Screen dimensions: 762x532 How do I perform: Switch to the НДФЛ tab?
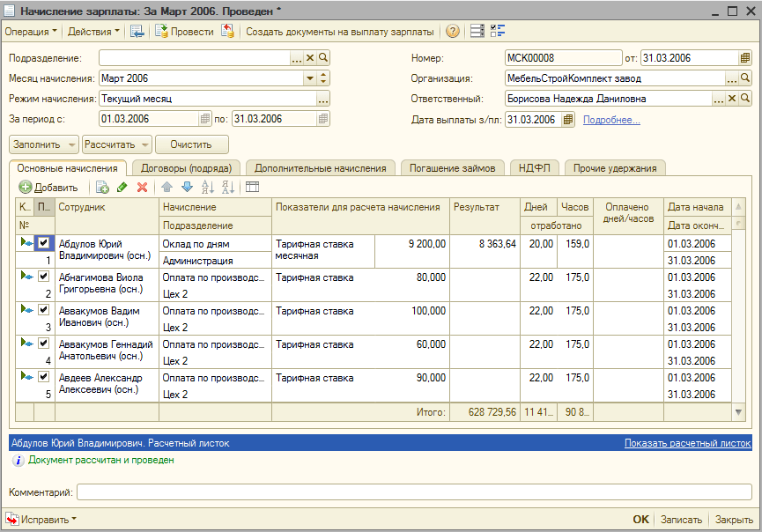(x=534, y=167)
